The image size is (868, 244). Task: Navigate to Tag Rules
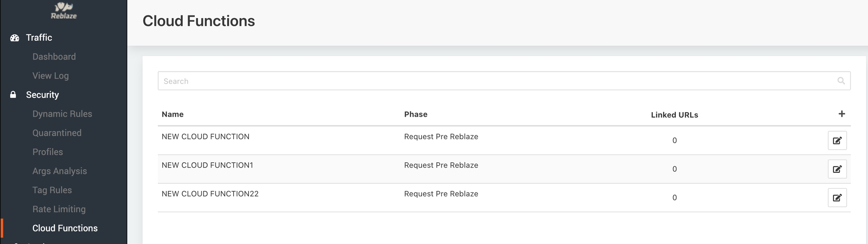point(52,190)
